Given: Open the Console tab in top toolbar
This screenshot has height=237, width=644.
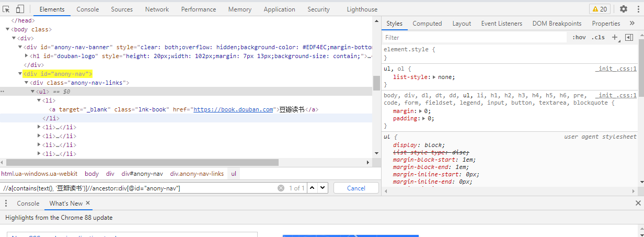Looking at the screenshot, I should (88, 9).
